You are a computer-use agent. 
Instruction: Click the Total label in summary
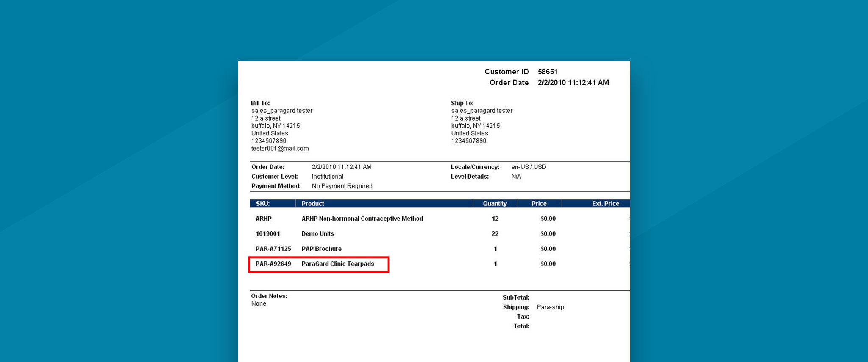(x=521, y=326)
